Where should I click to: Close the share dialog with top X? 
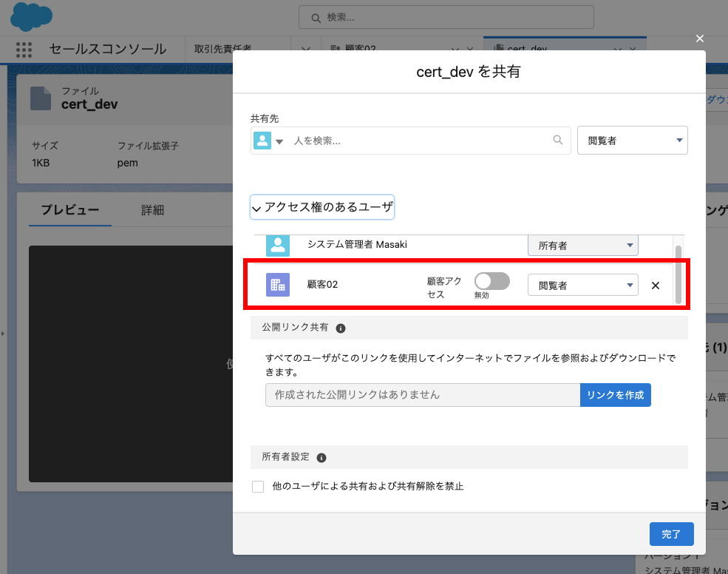(699, 38)
